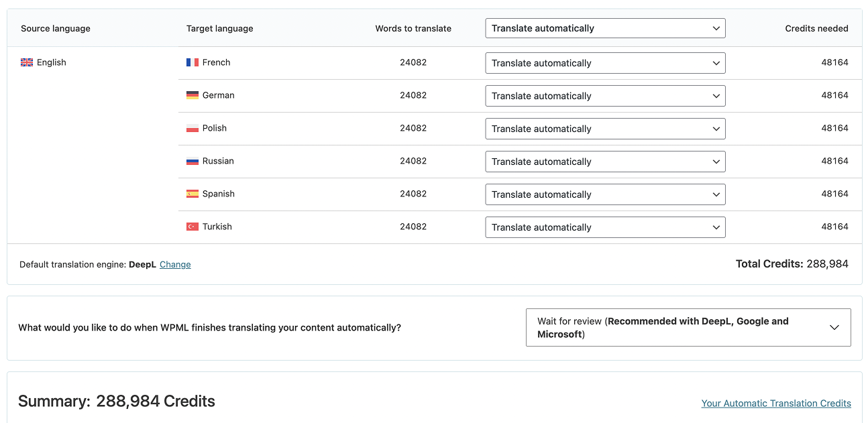
Task: Open Your Automatic Translation Credits link
Action: click(x=776, y=403)
